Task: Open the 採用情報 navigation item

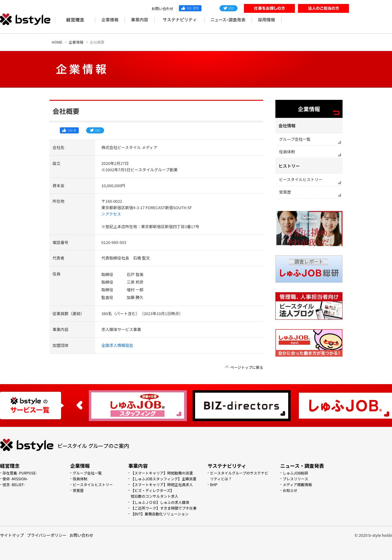Action: click(x=267, y=20)
